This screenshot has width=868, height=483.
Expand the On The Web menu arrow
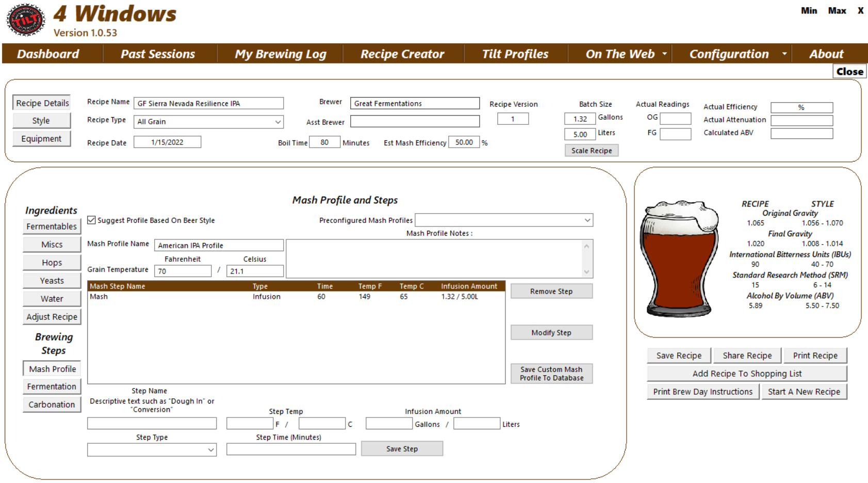pos(664,54)
